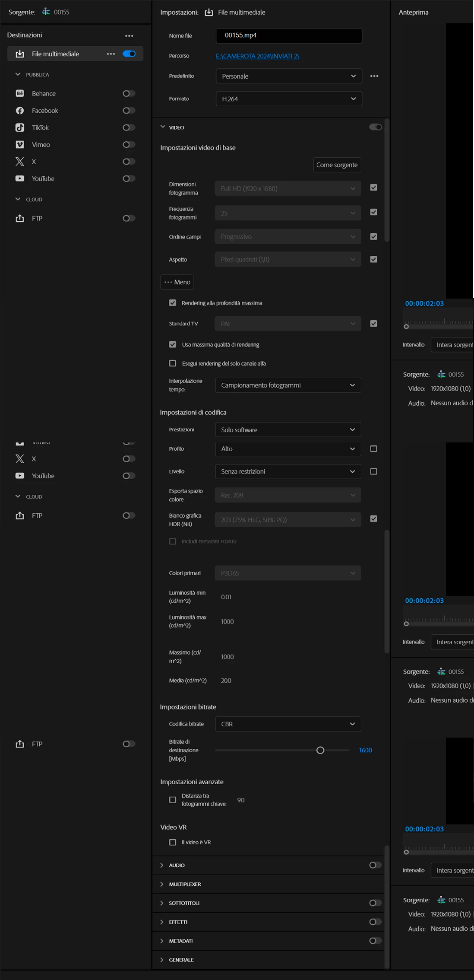The height and width of the screenshot is (980, 474).
Task: Click the Meno button to show fewer settings
Action: [x=177, y=282]
